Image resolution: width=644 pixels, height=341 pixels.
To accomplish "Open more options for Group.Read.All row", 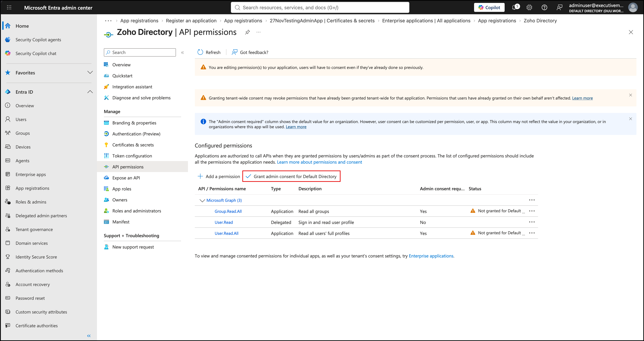I will coord(532,211).
